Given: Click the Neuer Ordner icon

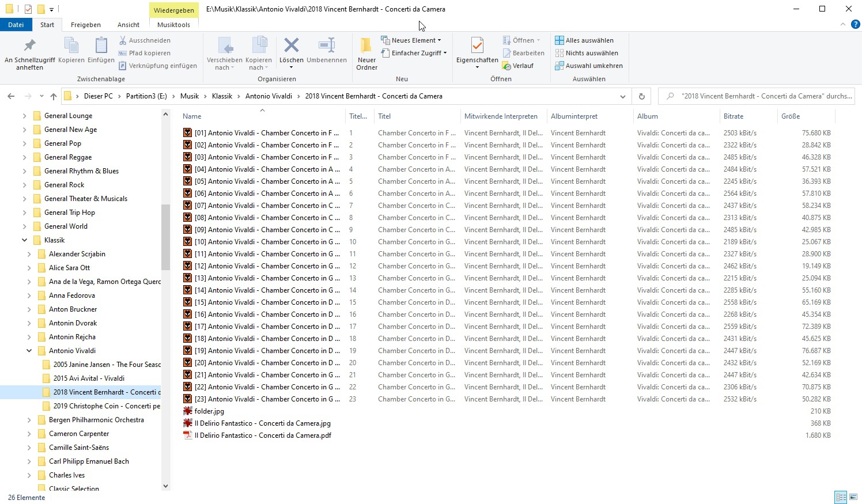Looking at the screenshot, I should [x=366, y=46].
